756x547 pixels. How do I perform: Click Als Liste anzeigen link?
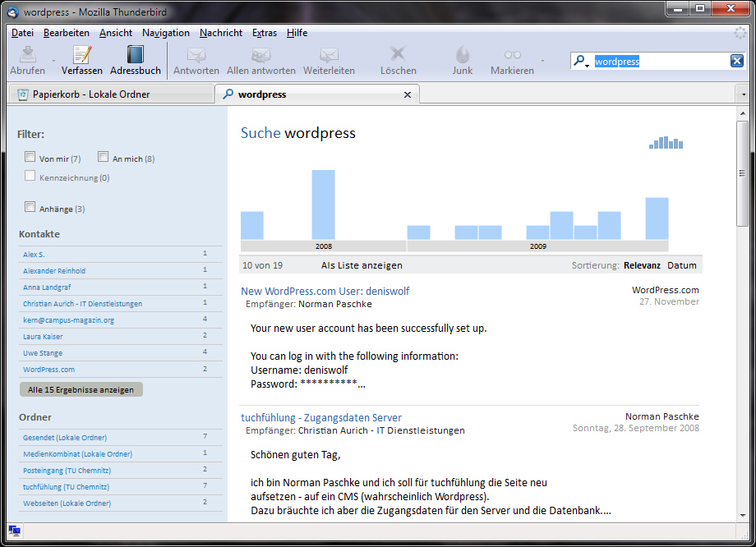coord(362,265)
